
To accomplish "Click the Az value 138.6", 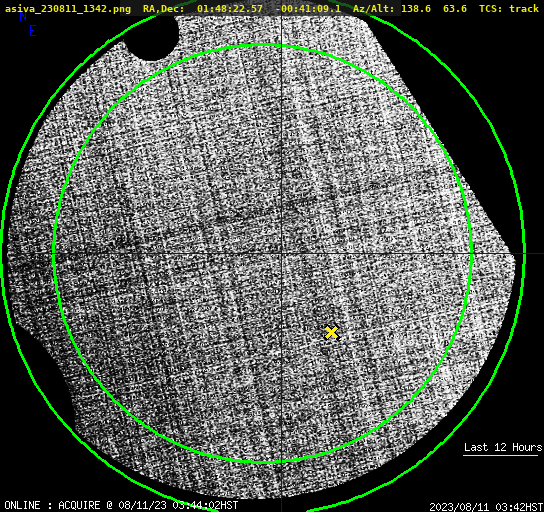I will (x=416, y=8).
